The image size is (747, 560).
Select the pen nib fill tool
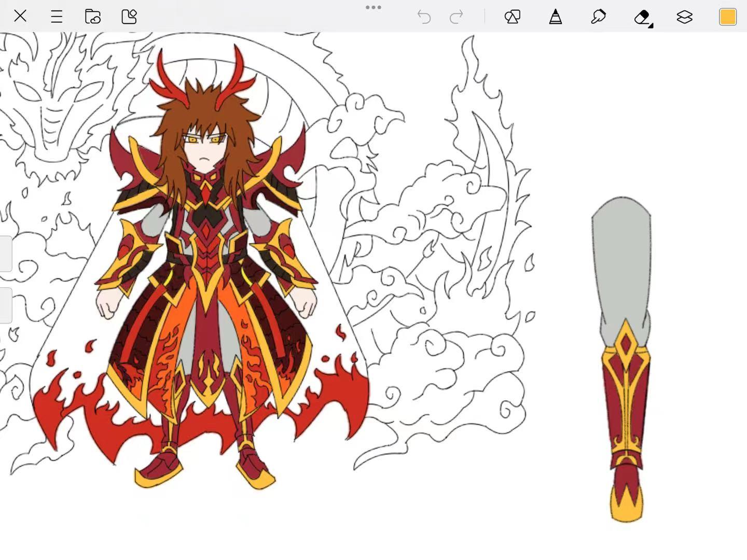[556, 17]
